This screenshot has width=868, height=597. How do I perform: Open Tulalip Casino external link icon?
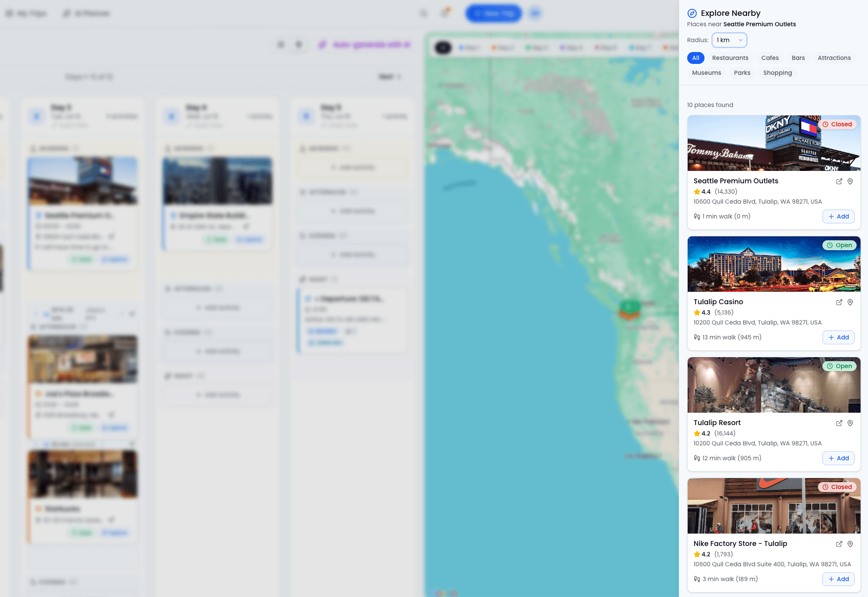839,302
